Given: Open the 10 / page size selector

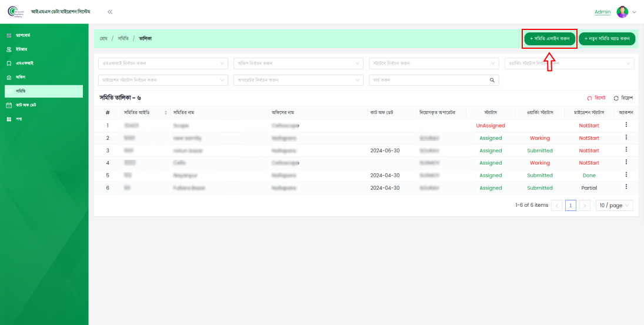Looking at the screenshot, I should tap(615, 205).
